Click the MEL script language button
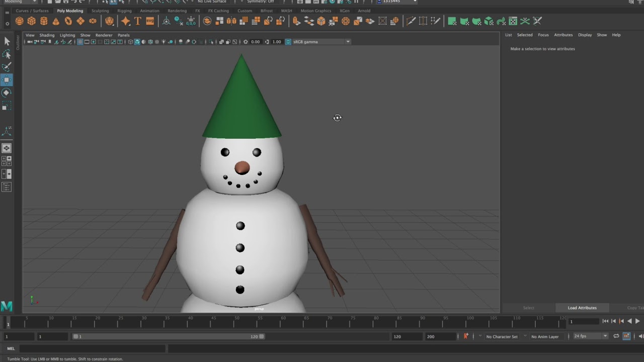The height and width of the screenshot is (362, 644). (x=11, y=348)
